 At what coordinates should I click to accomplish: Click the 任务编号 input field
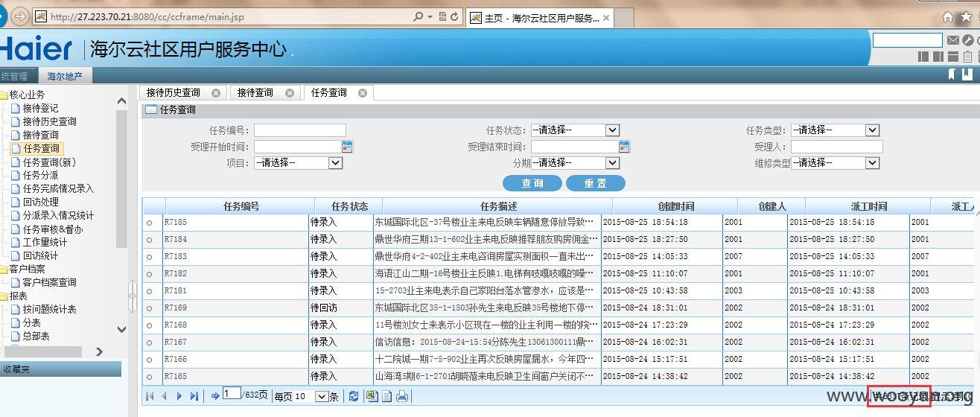[300, 130]
